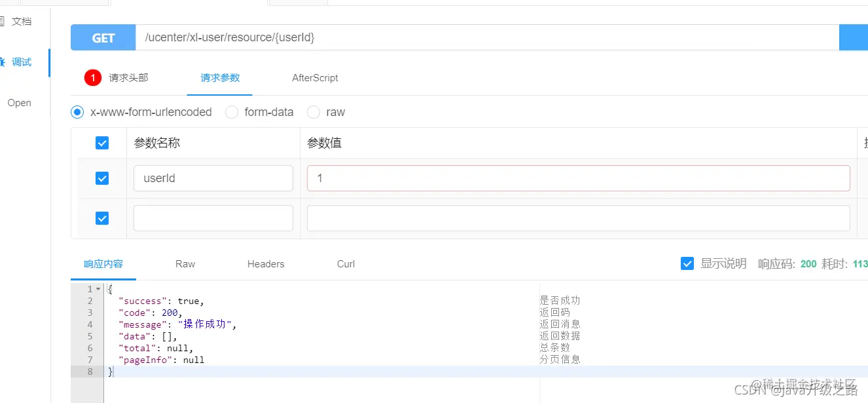This screenshot has width=868, height=403.
Task: Click the empty parameter value field
Action: [579, 218]
